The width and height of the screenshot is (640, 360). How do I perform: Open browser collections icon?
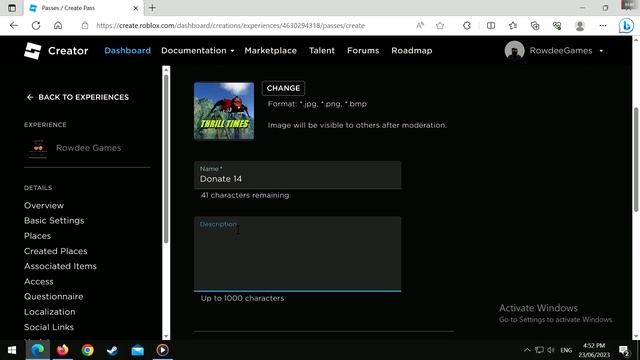[535, 25]
